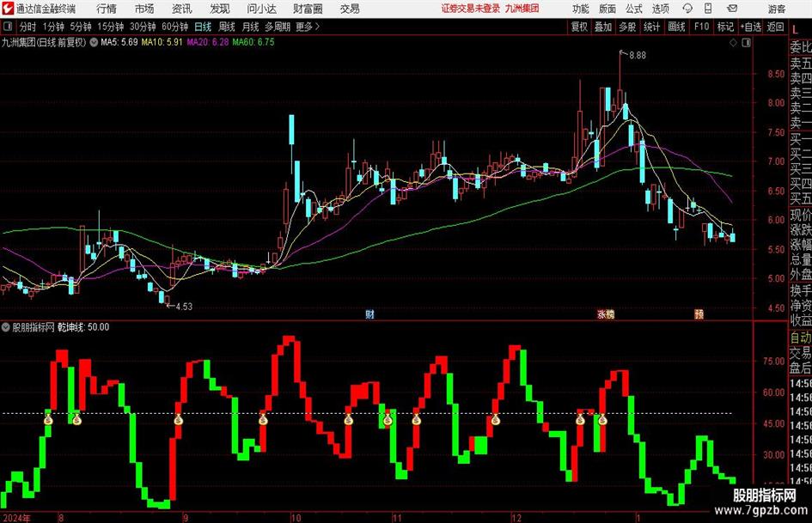Click the red L icon in right sidebar
812x523 pixels.
(x=795, y=29)
